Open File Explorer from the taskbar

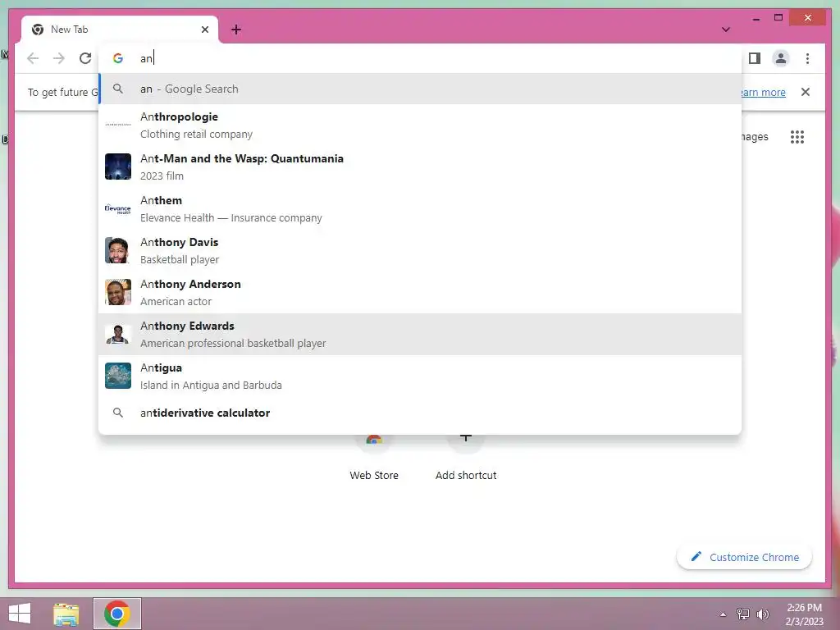(x=66, y=614)
